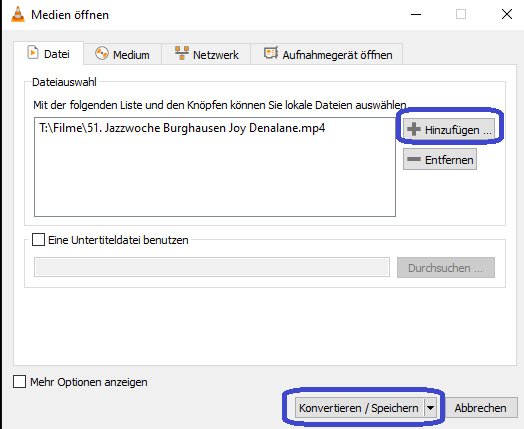Expand the Konvertieren / Speichern dropdown arrow

(430, 408)
